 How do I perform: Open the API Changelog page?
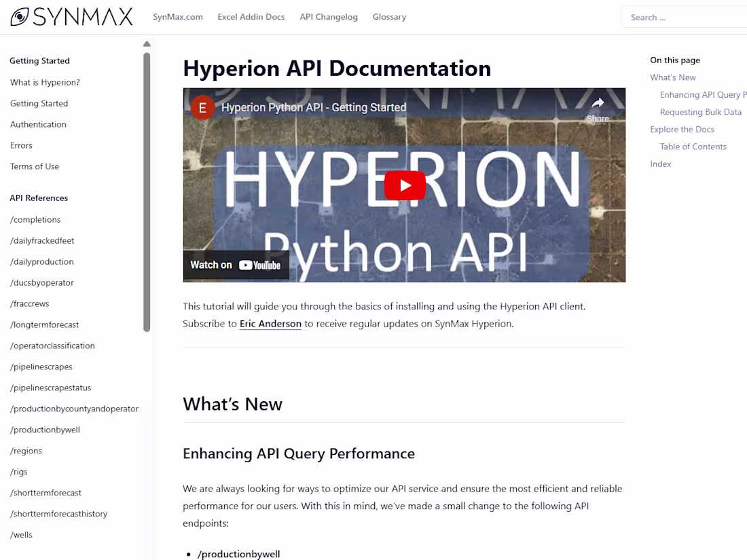coord(329,17)
